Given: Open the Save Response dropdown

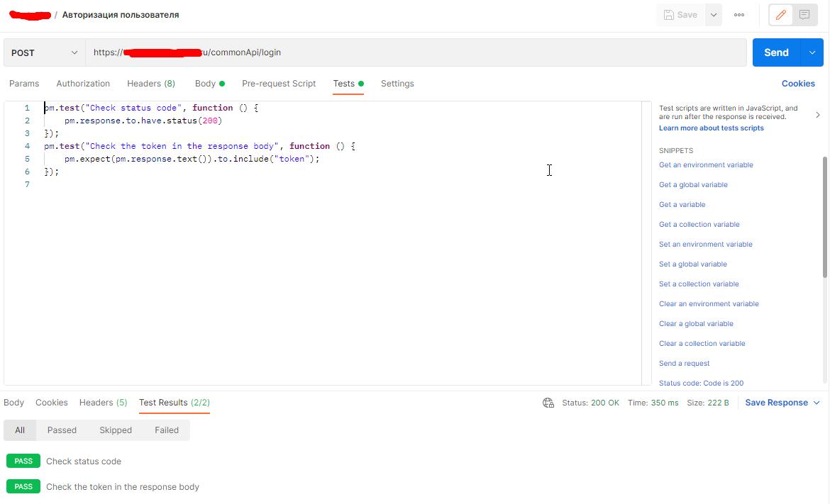Looking at the screenshot, I should [x=776, y=402].
